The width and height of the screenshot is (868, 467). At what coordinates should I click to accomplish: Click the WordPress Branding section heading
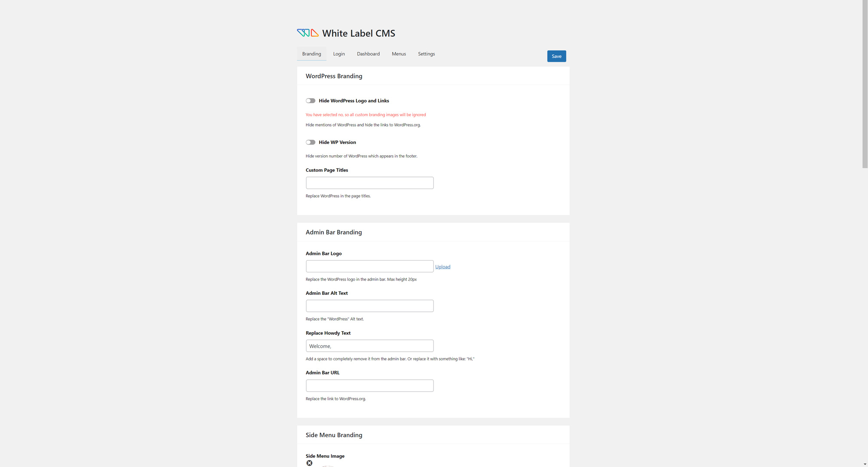334,76
